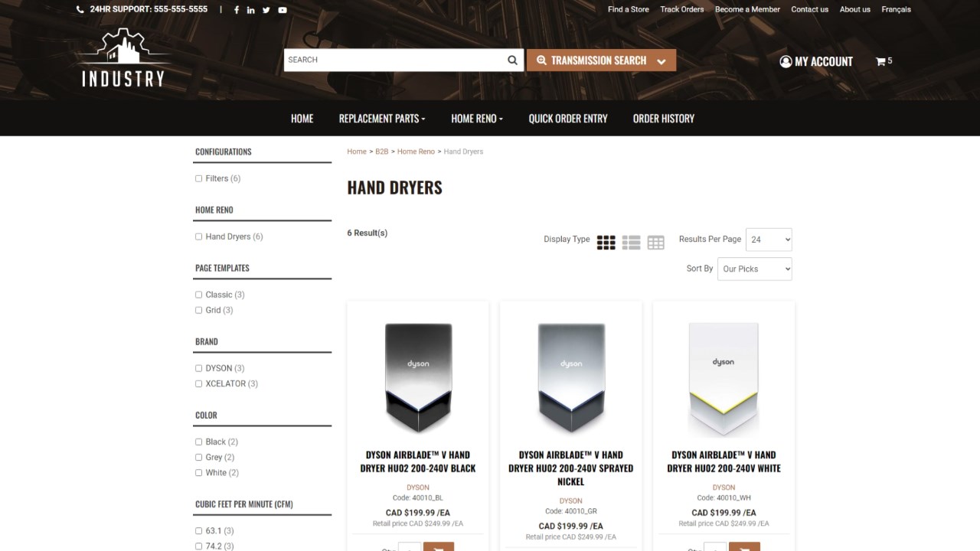Check the Black color filter
The image size is (980, 551).
click(198, 442)
